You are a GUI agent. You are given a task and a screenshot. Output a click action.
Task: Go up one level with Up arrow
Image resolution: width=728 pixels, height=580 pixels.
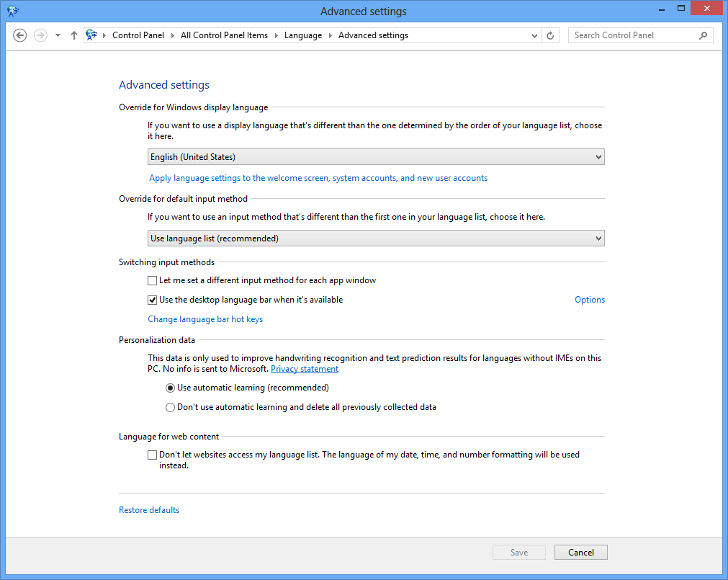pyautogui.click(x=74, y=35)
